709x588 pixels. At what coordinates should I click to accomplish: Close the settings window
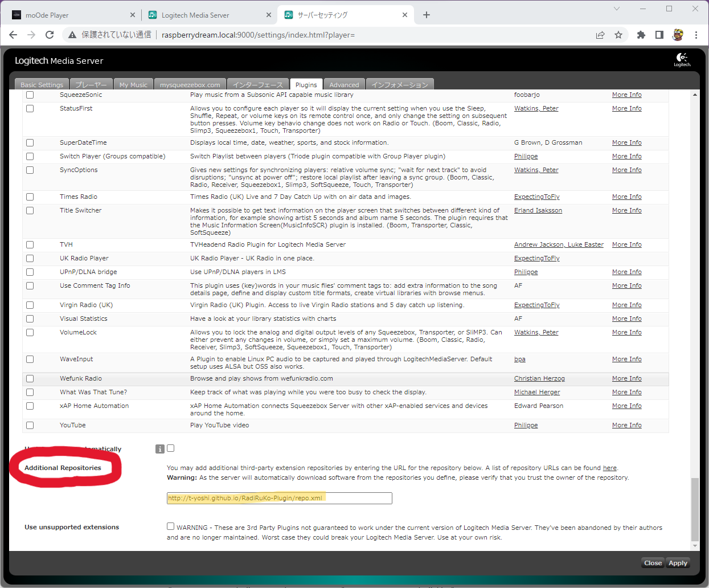653,563
